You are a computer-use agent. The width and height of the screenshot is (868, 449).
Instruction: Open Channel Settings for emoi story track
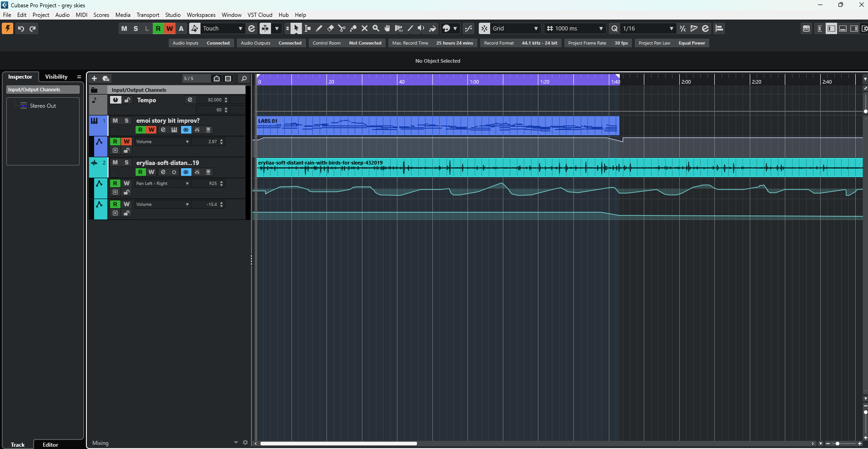click(163, 130)
